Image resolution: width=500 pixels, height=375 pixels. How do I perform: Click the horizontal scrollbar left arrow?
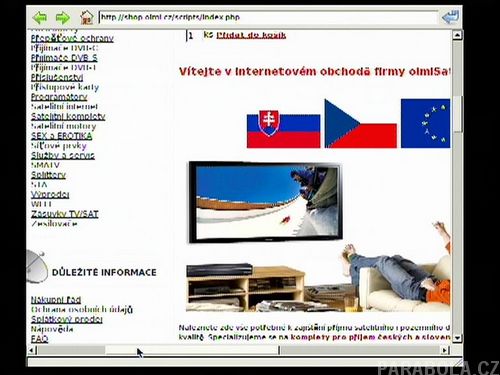click(x=32, y=350)
